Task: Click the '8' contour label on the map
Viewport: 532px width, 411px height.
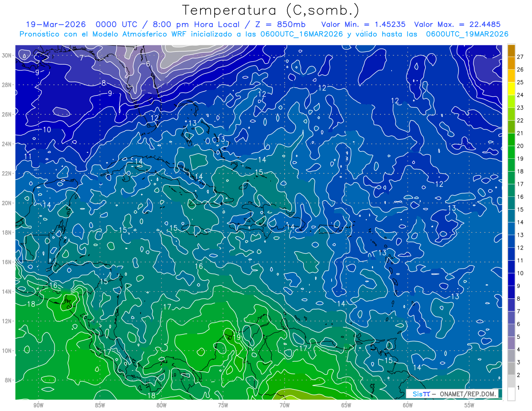Action: click(104, 83)
